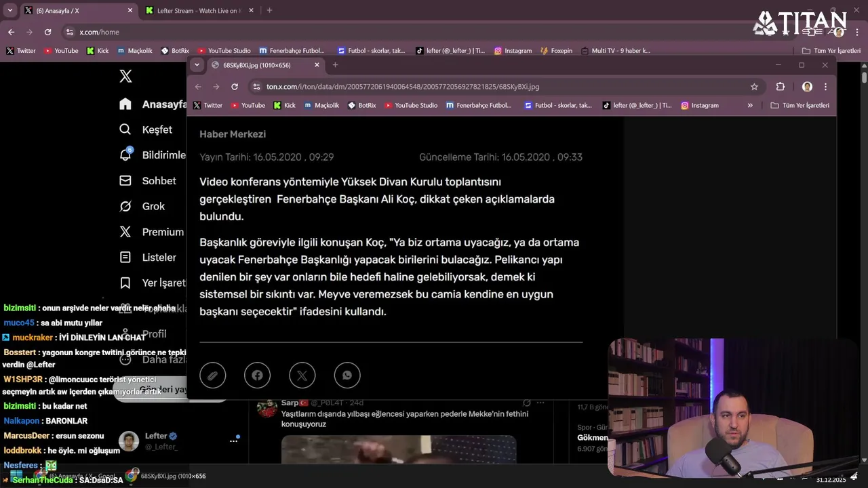Reload the ton.x.com image window
868x488 pixels.
tap(235, 87)
